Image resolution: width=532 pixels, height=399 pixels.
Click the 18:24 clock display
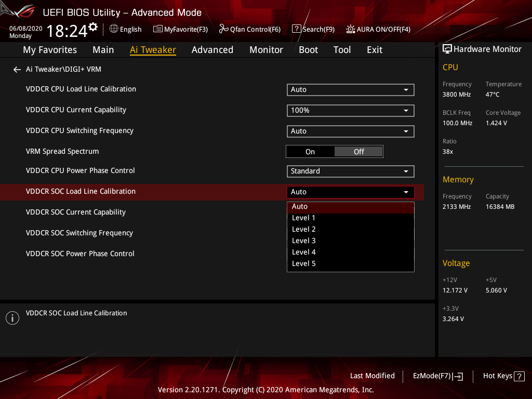click(x=67, y=31)
